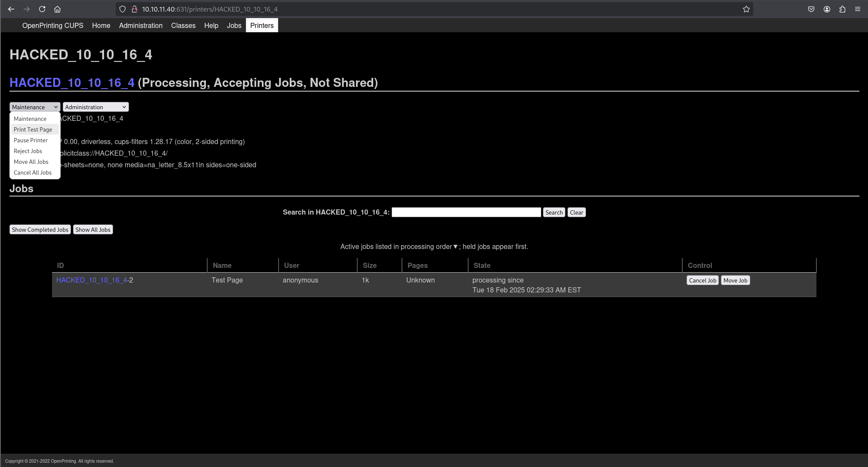The width and height of the screenshot is (868, 467).
Task: Click the shield tracking protection icon
Action: [x=123, y=9]
